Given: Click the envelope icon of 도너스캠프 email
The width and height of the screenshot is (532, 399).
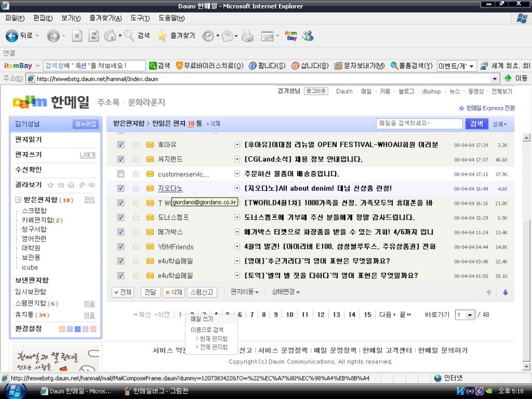Looking at the screenshot, I should 150,217.
